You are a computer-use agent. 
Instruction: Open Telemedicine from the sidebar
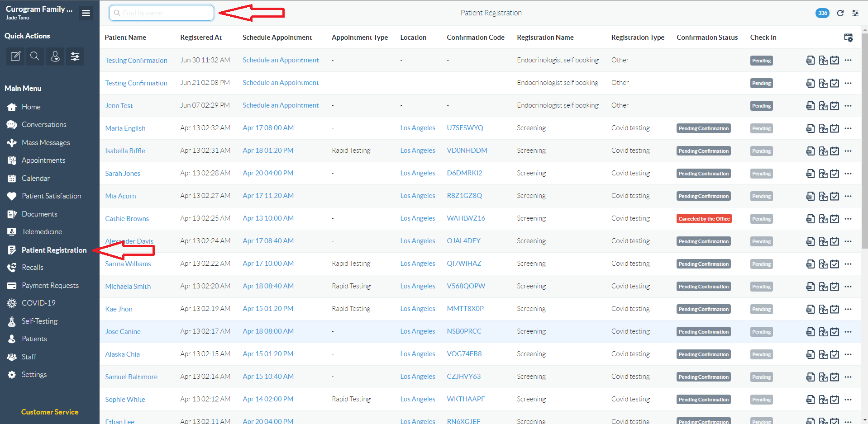tap(42, 232)
